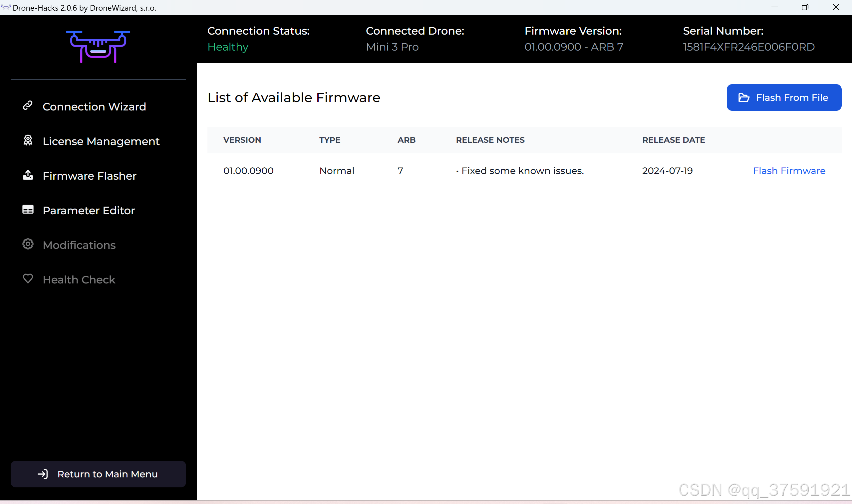This screenshot has width=852, height=504.
Task: Click the VERSION column header
Action: tap(242, 140)
